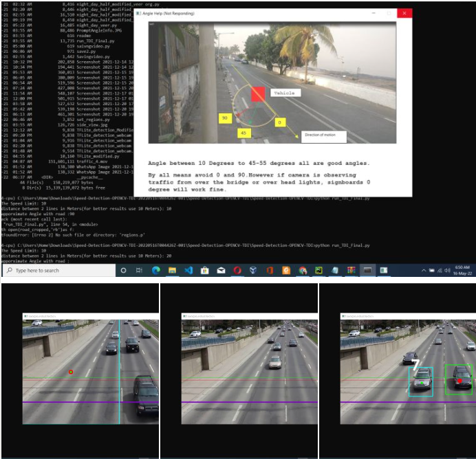Image resolution: width=476 pixels, height=459 pixels.
Task: Click the 44 File(s) summary line
Action: pyautogui.click(x=56, y=183)
